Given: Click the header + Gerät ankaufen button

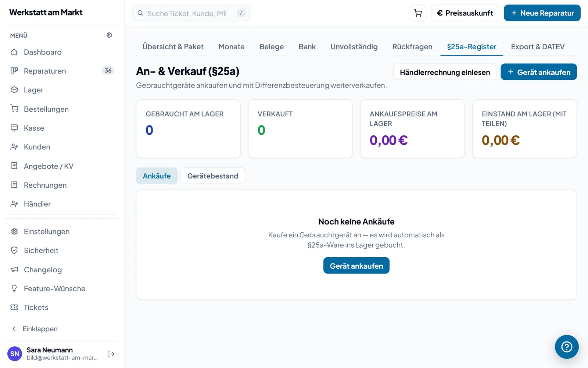Looking at the screenshot, I should pyautogui.click(x=539, y=72).
